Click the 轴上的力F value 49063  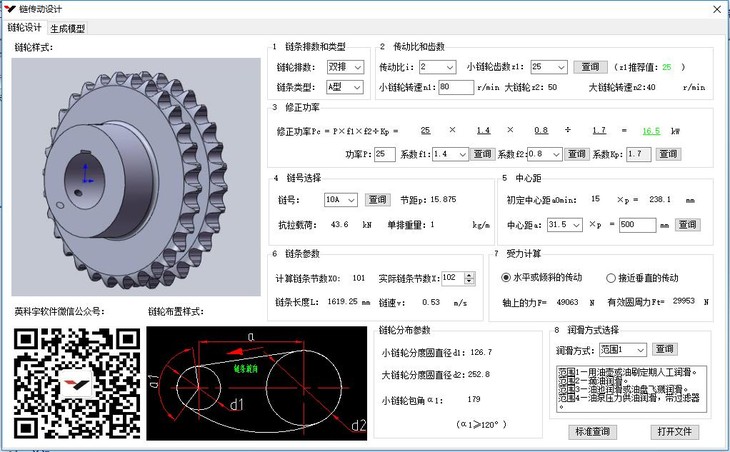tap(568, 302)
